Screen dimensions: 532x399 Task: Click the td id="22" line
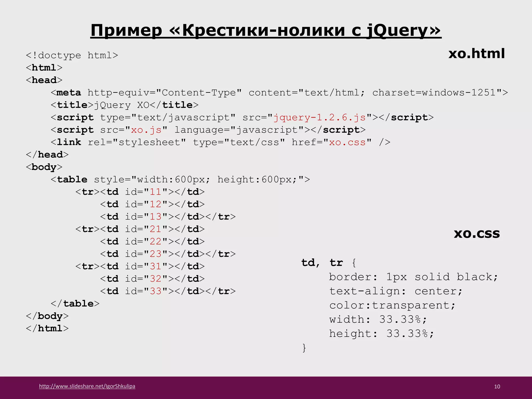[152, 242]
